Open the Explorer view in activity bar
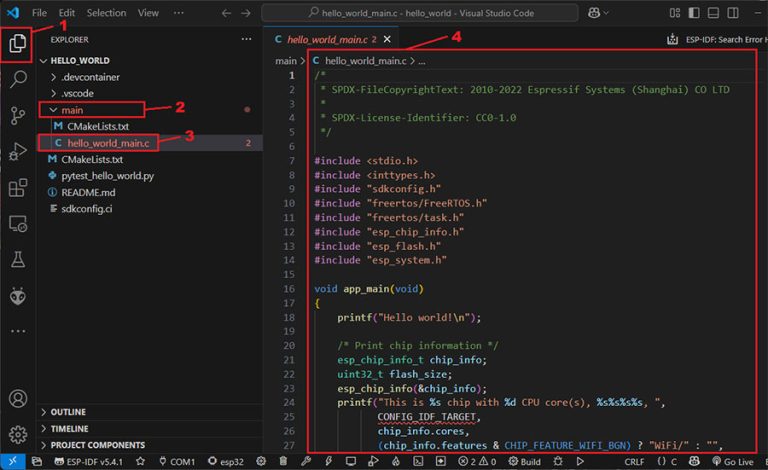Image resolution: width=768 pixels, height=470 pixels. pyautogui.click(x=18, y=44)
